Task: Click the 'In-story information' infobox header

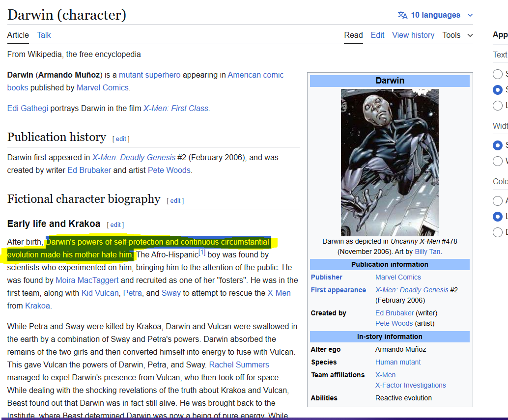Action: click(x=390, y=337)
